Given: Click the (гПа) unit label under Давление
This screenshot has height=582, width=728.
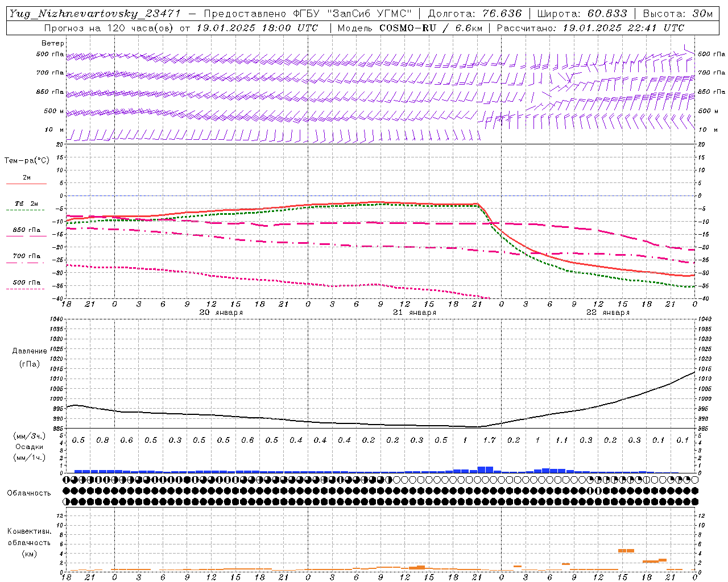Looking at the screenshot, I should pyautogui.click(x=30, y=364).
